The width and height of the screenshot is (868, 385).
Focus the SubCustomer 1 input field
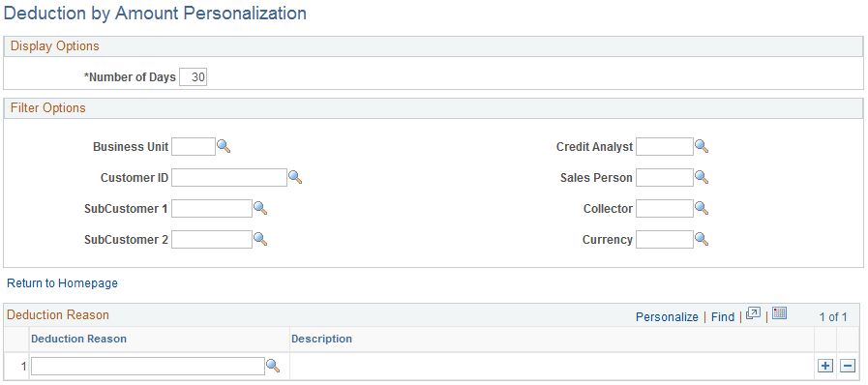pos(212,209)
